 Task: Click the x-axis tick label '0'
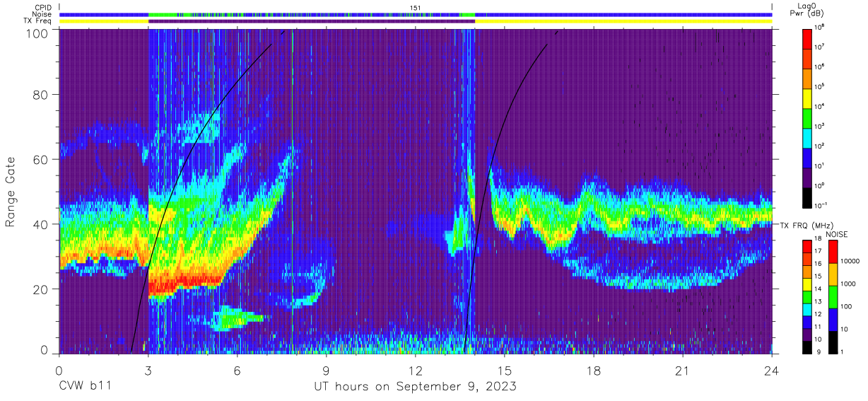59,370
